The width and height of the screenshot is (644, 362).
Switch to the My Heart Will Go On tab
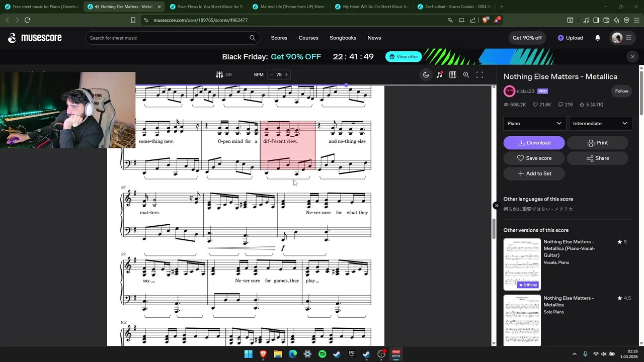tap(372, 7)
